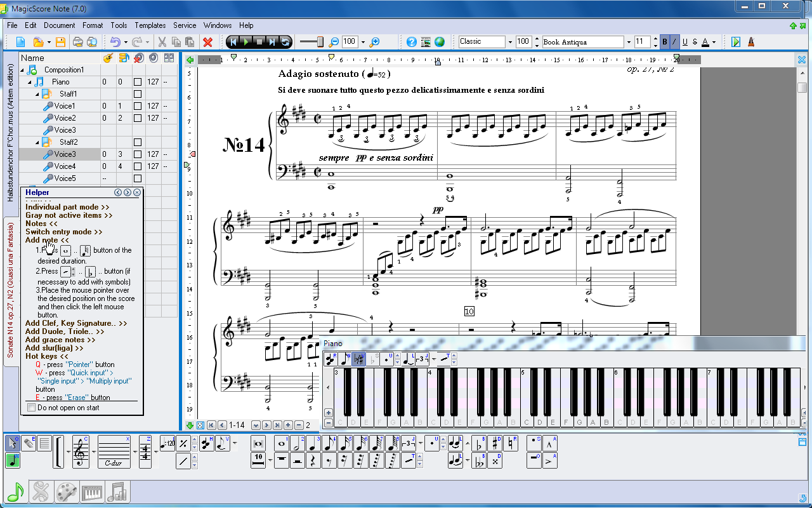
Task: Select the whole note duration icon
Action: (281, 444)
